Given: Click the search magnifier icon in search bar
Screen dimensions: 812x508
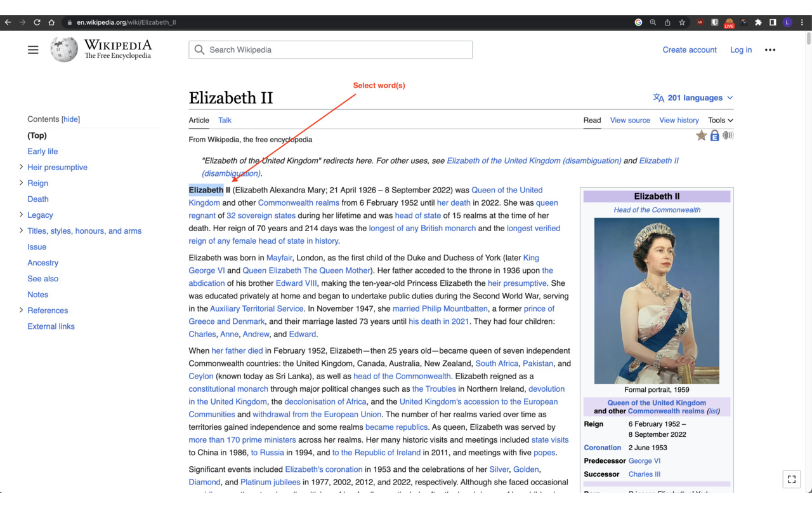Looking at the screenshot, I should pyautogui.click(x=199, y=50).
